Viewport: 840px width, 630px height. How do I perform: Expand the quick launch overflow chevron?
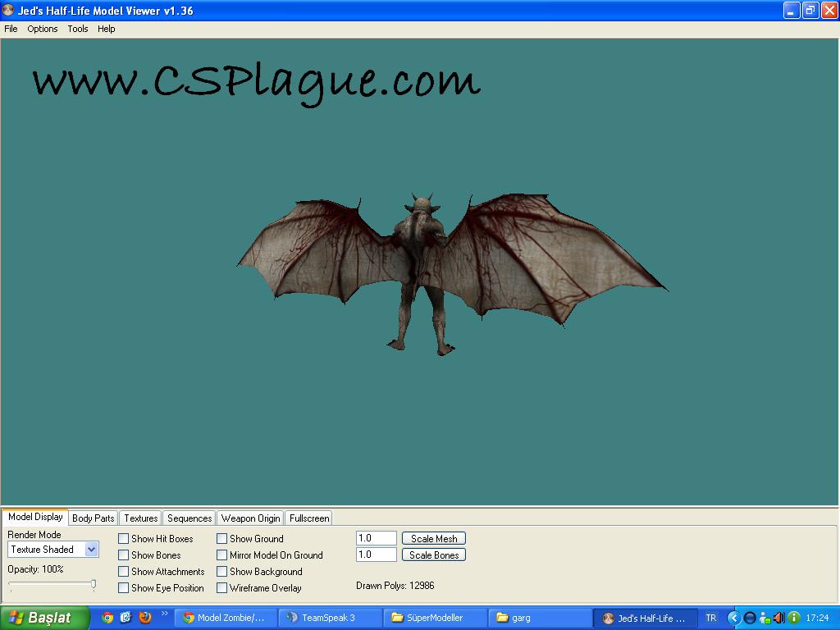pos(164,614)
